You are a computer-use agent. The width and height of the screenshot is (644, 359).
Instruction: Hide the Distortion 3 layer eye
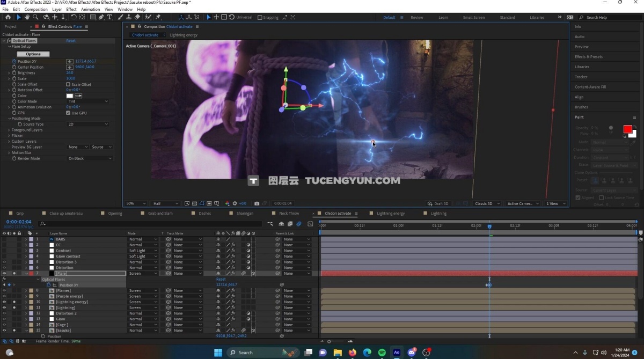[4, 262]
